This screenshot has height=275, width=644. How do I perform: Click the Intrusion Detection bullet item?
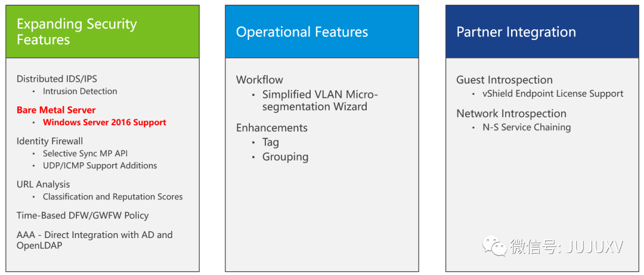click(x=80, y=91)
